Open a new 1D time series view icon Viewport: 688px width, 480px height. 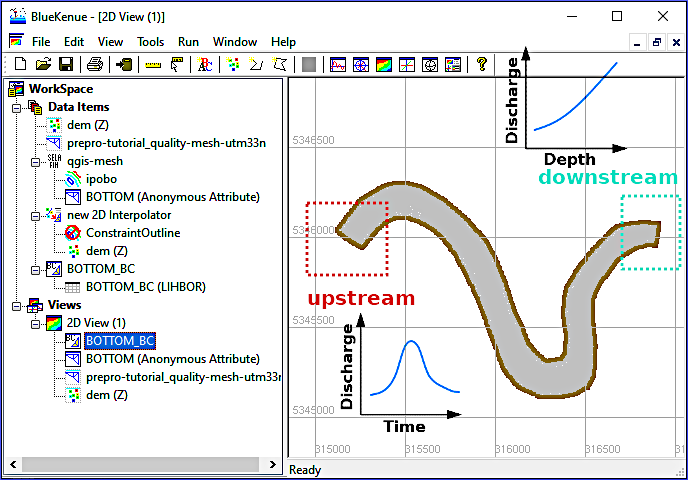click(338, 65)
